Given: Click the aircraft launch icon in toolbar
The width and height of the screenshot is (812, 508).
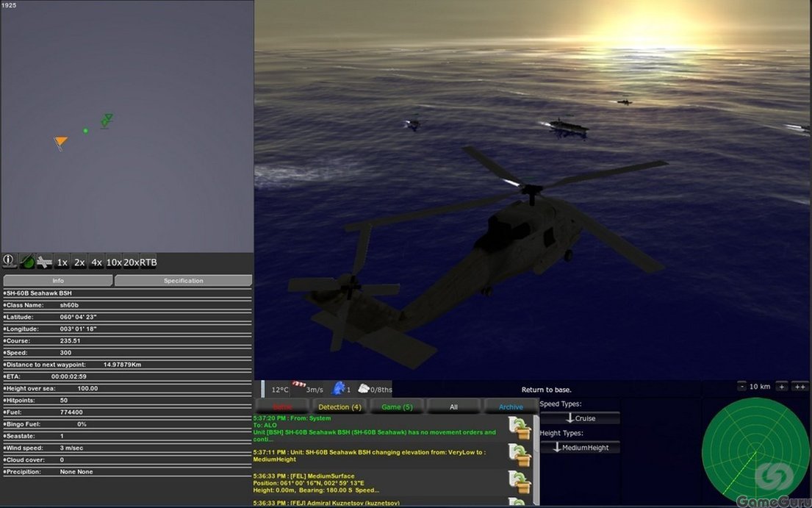Looking at the screenshot, I should 44,262.
